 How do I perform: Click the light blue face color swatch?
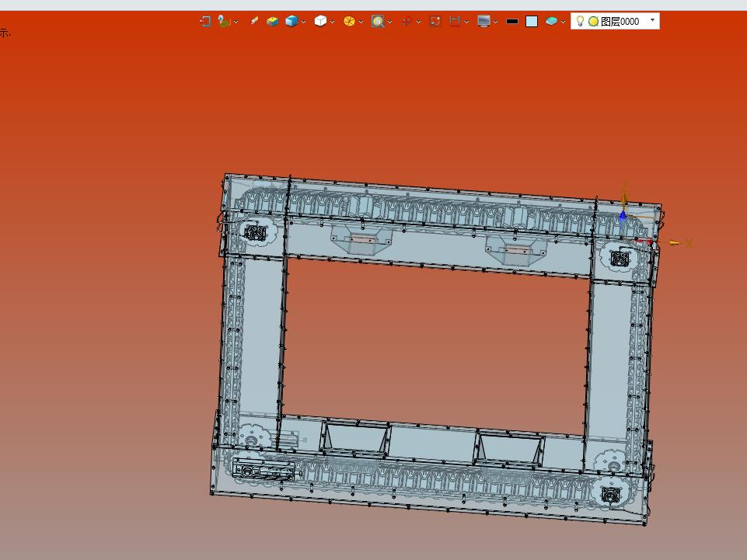[x=532, y=22]
